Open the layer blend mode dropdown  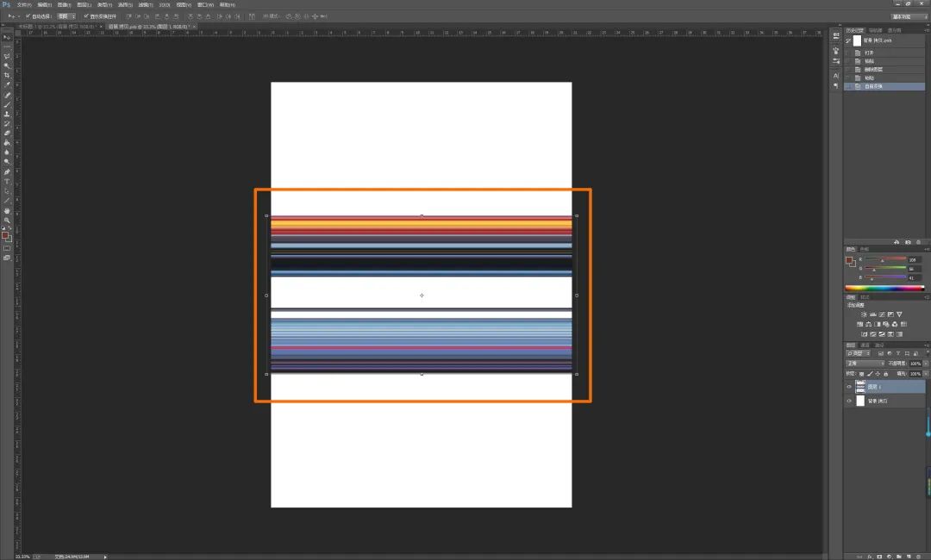pos(865,364)
